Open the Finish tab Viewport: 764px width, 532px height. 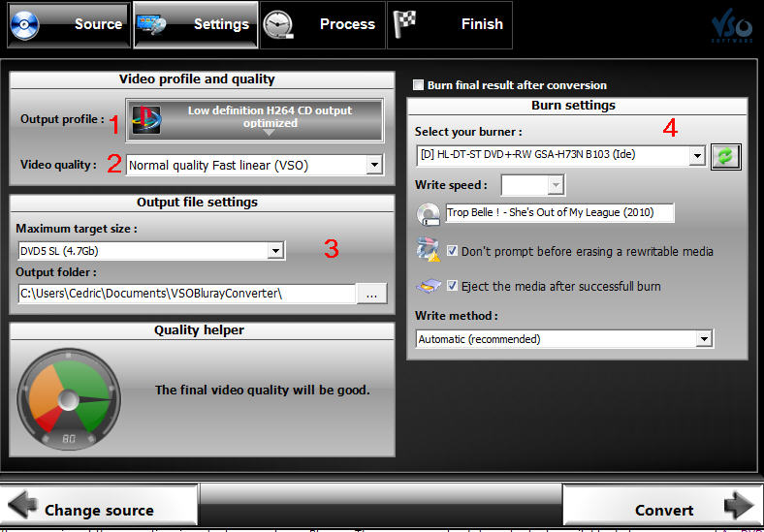coord(450,24)
